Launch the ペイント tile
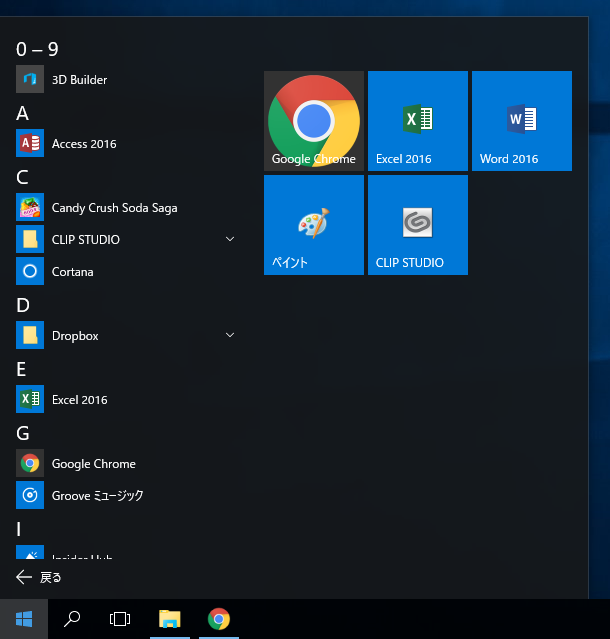 coord(314,225)
